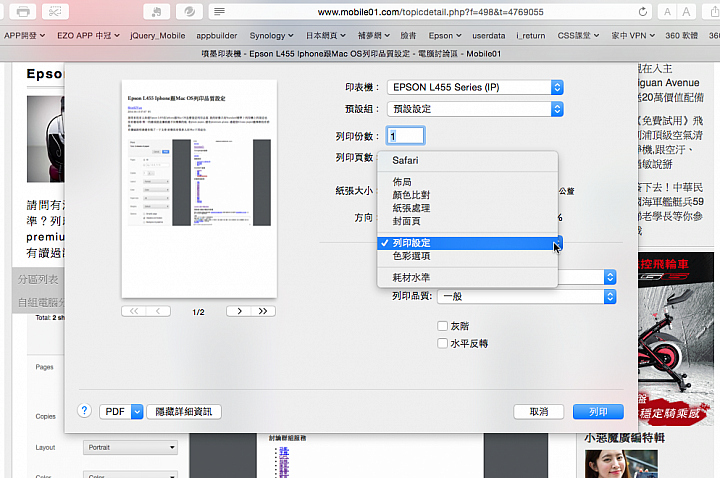Click the 小惡魔廣編特輯 heading
The height and width of the screenshot is (478, 720).
point(624,438)
